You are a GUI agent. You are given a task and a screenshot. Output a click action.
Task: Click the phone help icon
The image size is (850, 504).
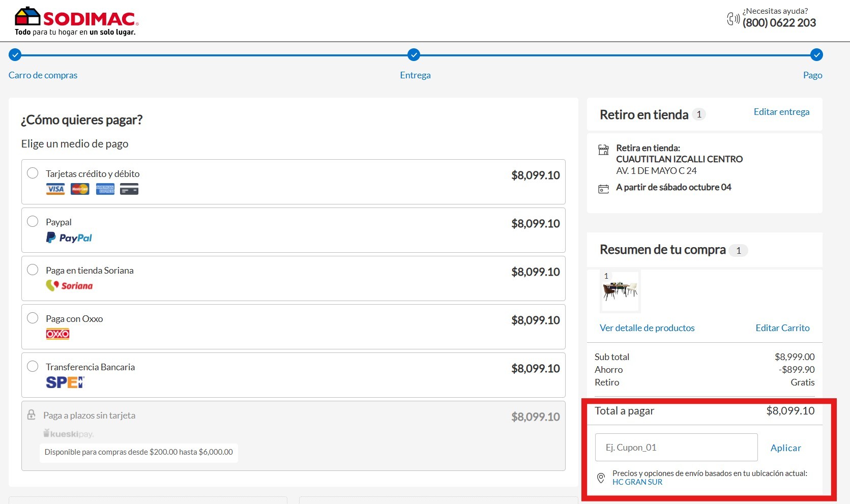[x=732, y=19]
